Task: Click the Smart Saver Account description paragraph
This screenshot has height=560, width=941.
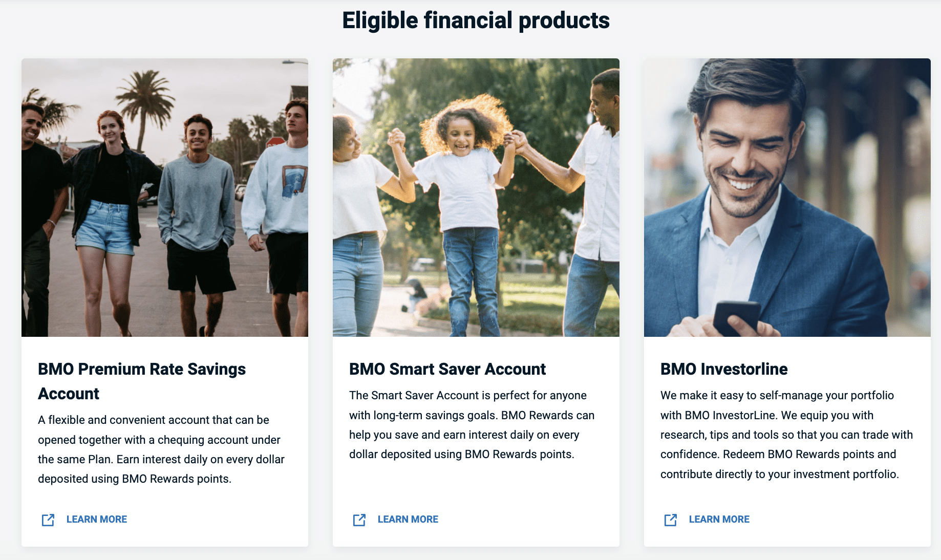Action: (x=472, y=424)
